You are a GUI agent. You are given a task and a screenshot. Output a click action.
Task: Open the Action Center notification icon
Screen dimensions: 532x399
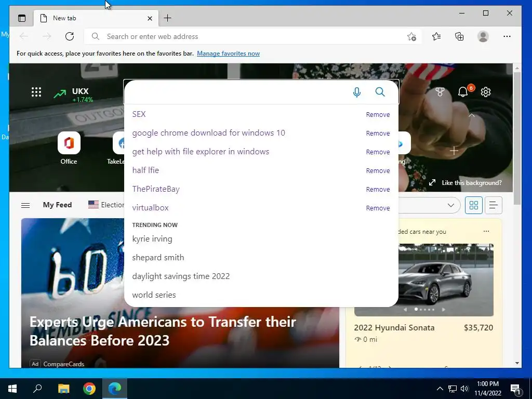(515, 389)
